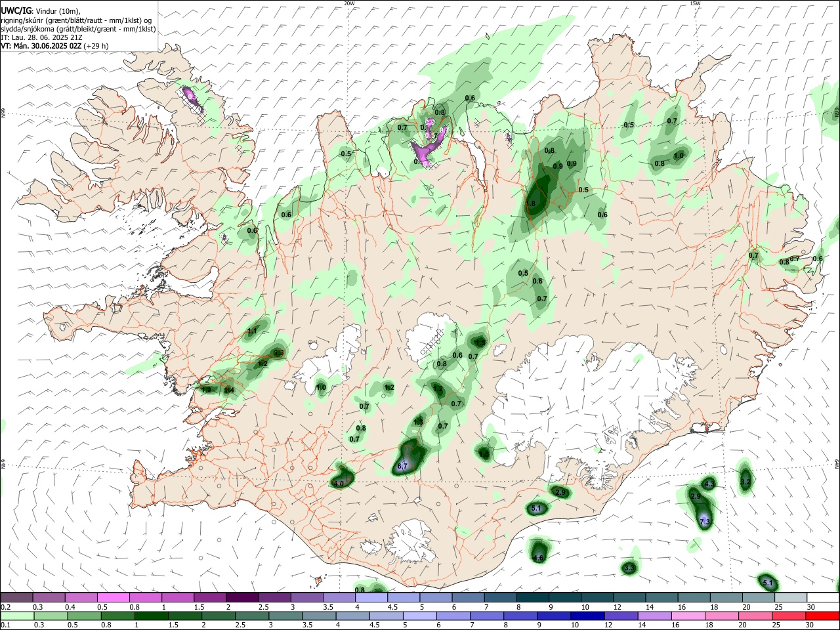
Task: Select 'Vindur (10m)' in the title box
Action: (x=55, y=11)
